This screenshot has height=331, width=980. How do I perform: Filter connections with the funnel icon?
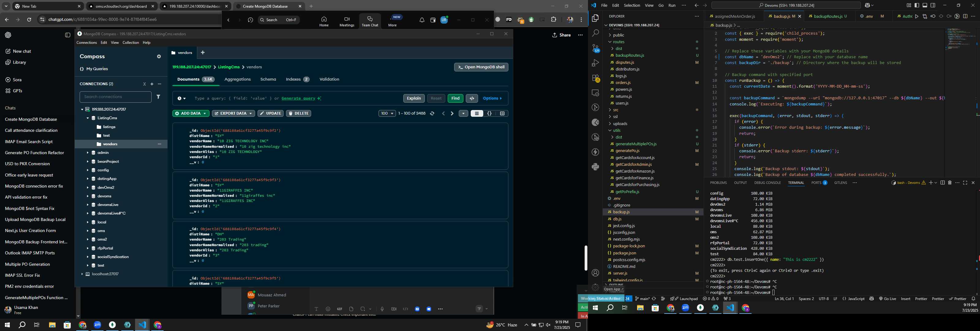point(158,97)
